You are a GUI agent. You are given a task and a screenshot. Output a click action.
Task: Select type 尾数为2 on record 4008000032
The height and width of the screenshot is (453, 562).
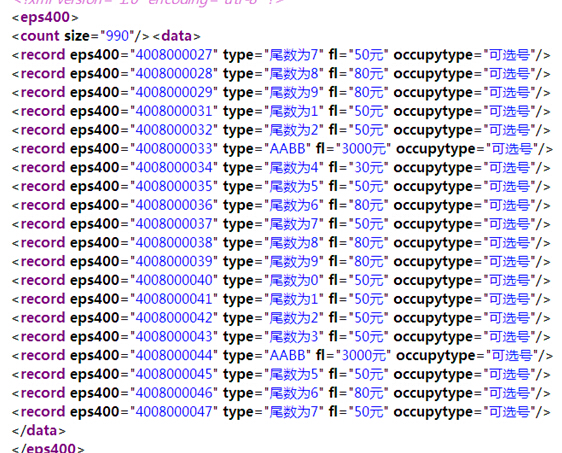(x=294, y=130)
